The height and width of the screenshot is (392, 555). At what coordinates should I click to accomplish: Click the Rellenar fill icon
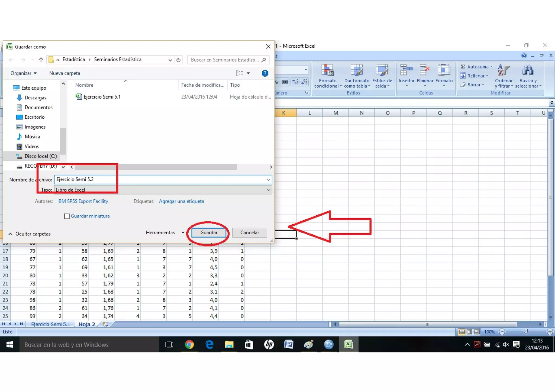pyautogui.click(x=463, y=76)
